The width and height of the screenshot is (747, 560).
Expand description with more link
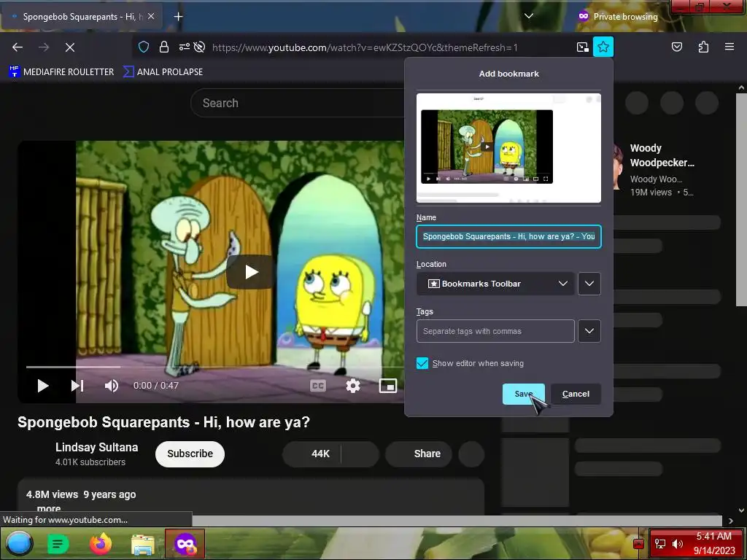pyautogui.click(x=49, y=508)
